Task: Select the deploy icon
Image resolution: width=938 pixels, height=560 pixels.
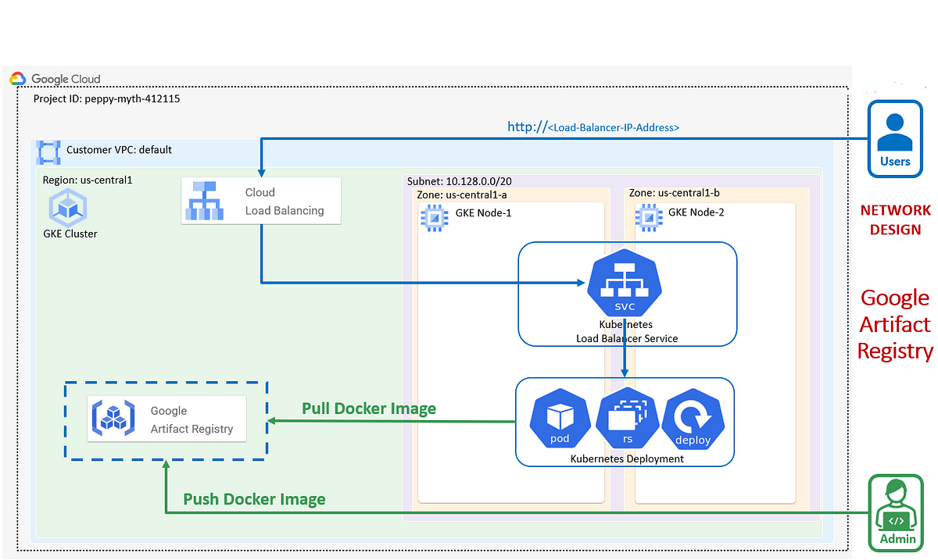Action: point(693,419)
